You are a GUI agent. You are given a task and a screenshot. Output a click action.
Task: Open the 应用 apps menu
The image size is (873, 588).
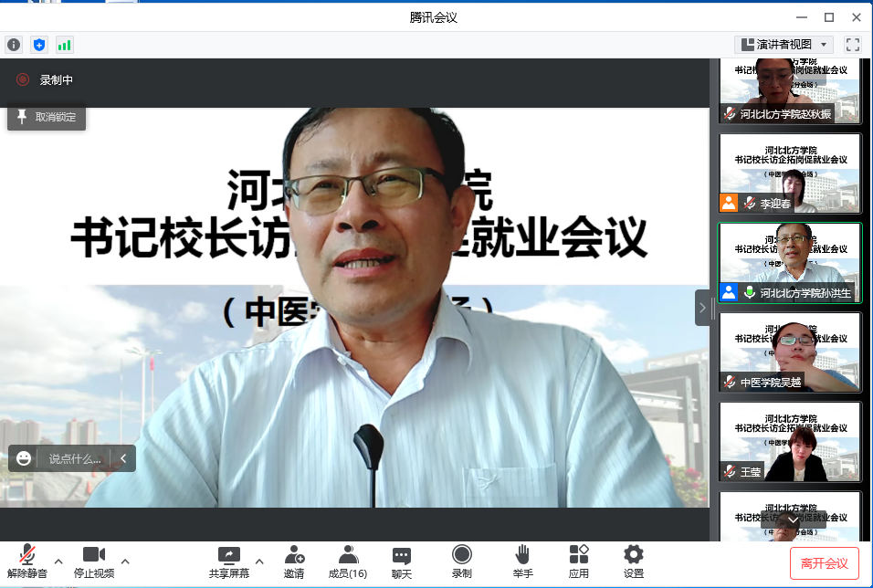click(578, 562)
